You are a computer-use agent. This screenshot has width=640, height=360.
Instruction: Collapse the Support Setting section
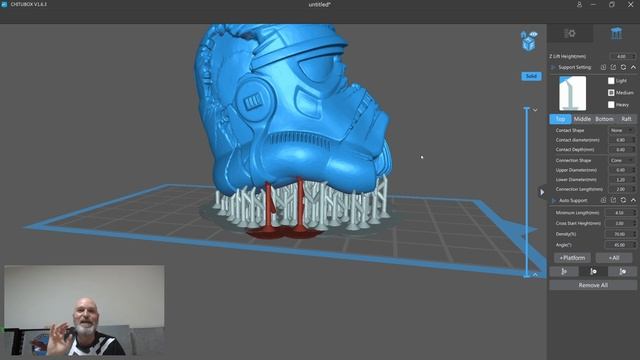633,67
